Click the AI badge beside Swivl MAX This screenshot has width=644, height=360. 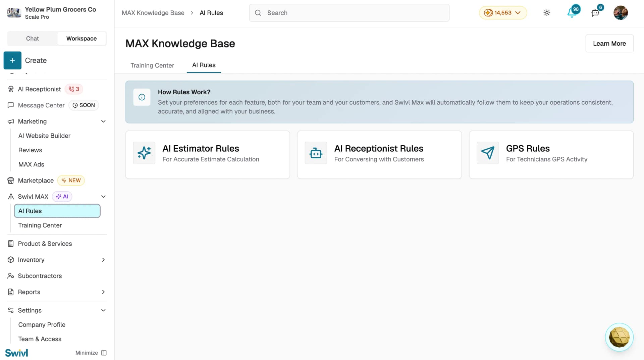tap(62, 197)
